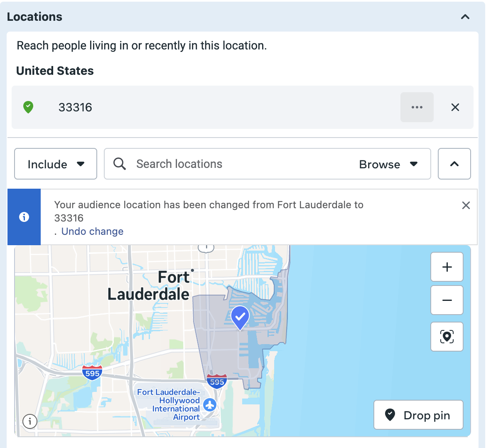Click the Locations section title

(x=34, y=17)
